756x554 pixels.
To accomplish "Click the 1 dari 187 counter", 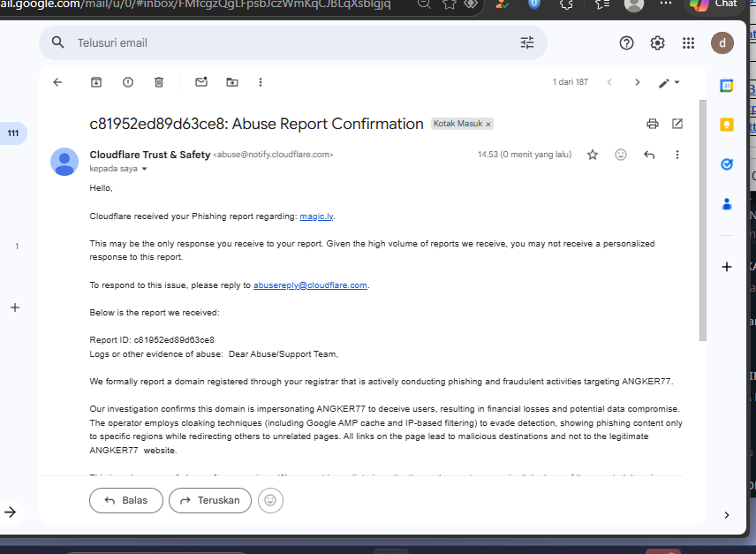I will pos(571,82).
